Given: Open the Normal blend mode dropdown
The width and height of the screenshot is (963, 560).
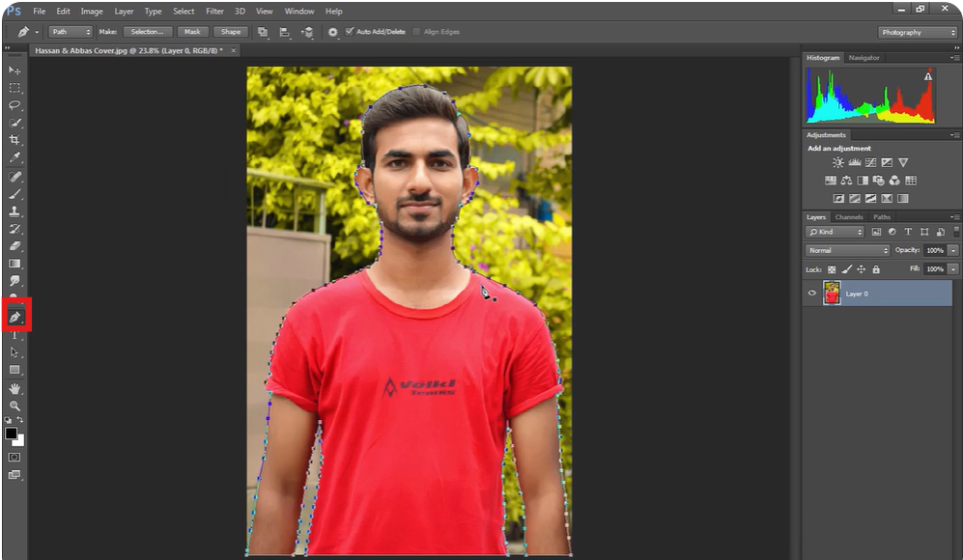Looking at the screenshot, I should [x=847, y=250].
